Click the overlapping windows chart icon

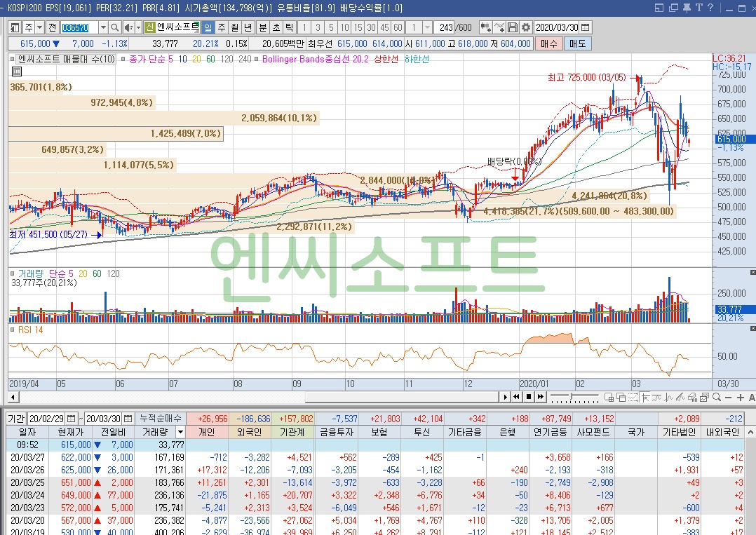click(x=621, y=397)
